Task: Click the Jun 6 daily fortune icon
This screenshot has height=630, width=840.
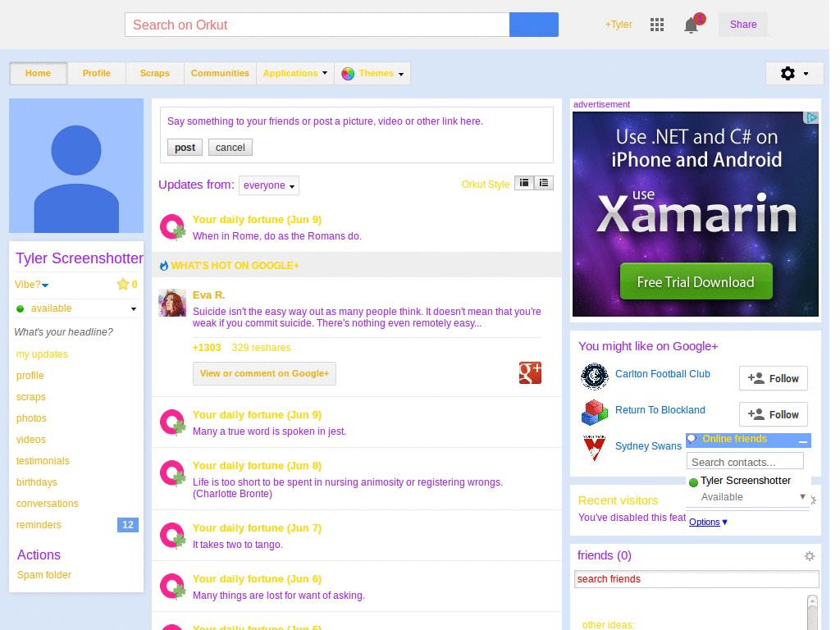Action: 172,587
